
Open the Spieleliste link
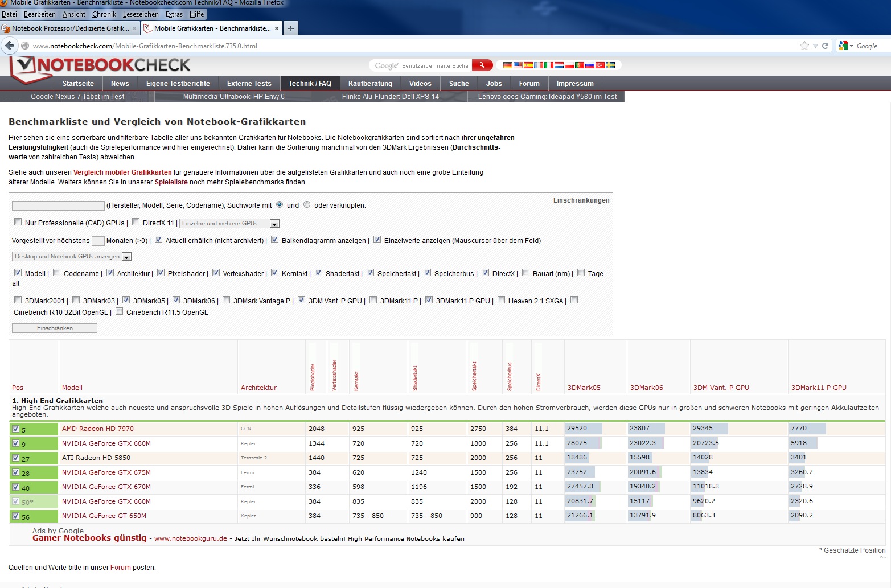(x=171, y=182)
